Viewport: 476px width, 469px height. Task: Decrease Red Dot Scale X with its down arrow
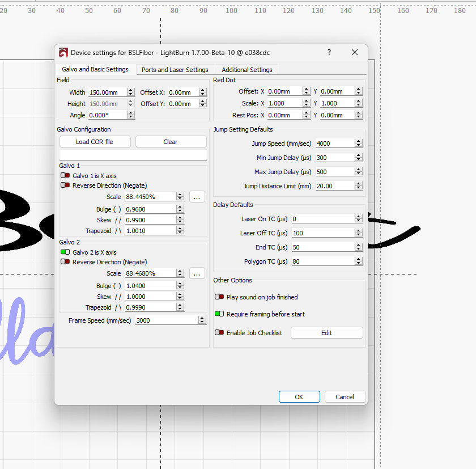click(307, 105)
